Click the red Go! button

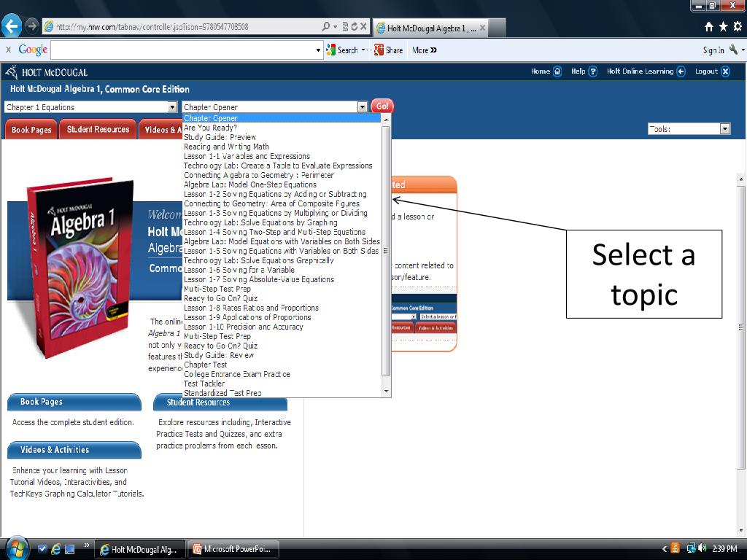coord(382,106)
